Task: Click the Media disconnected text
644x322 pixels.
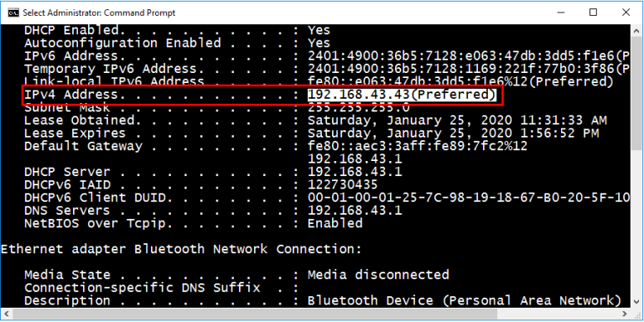Action: 378,275
